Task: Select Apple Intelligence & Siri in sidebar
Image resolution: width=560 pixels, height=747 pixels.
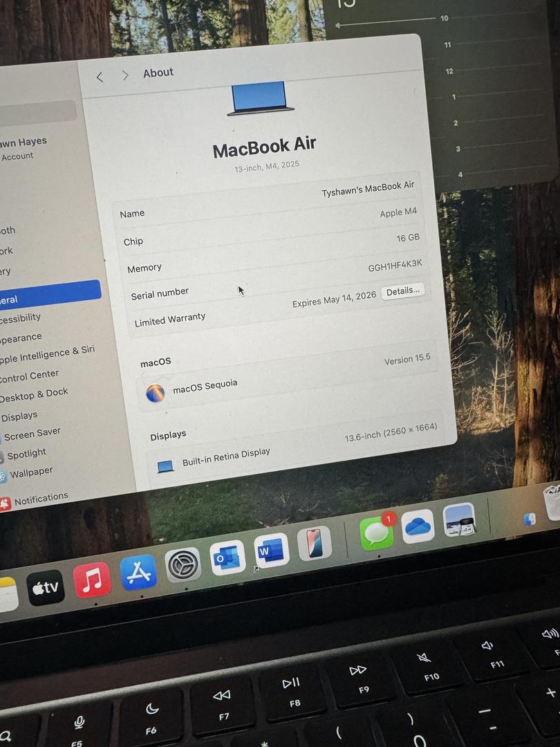Action: pyautogui.click(x=47, y=354)
